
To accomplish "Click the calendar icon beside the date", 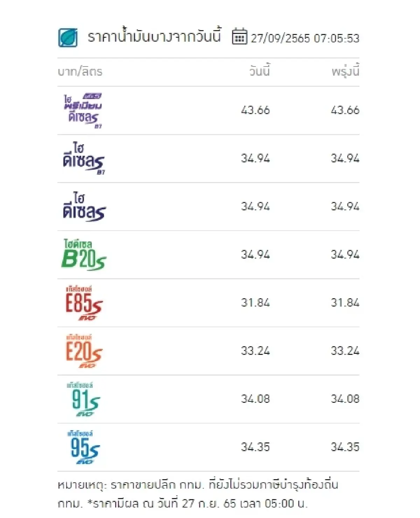I will (x=239, y=36).
